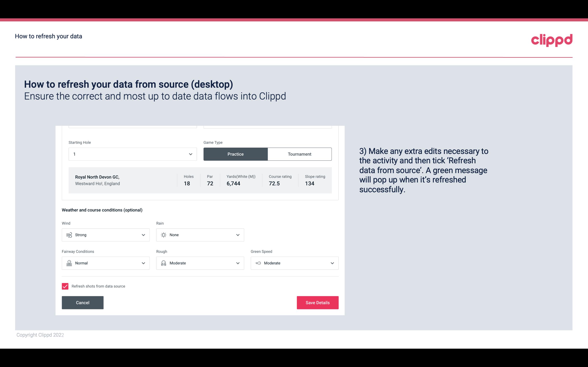Click the fairway conditions icon
588x367 pixels.
click(69, 263)
